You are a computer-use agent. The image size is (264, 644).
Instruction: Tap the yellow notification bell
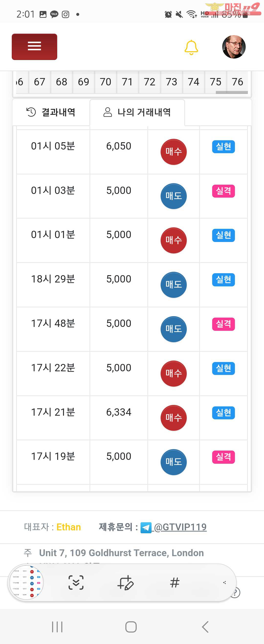coord(191,47)
